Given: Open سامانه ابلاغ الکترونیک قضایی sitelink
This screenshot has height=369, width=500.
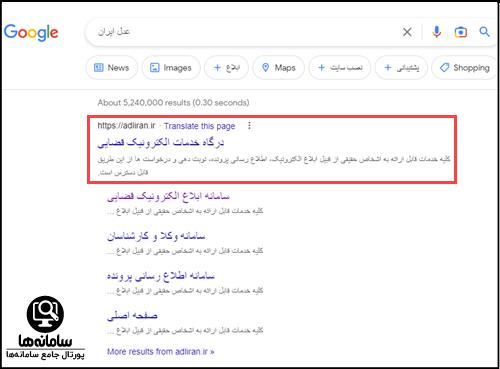Looking at the screenshot, I should 168,196.
